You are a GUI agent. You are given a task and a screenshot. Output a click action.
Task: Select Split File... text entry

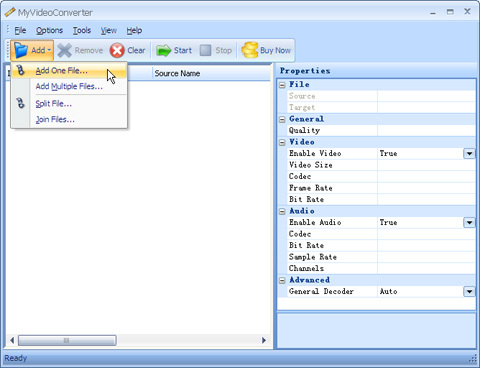54,104
